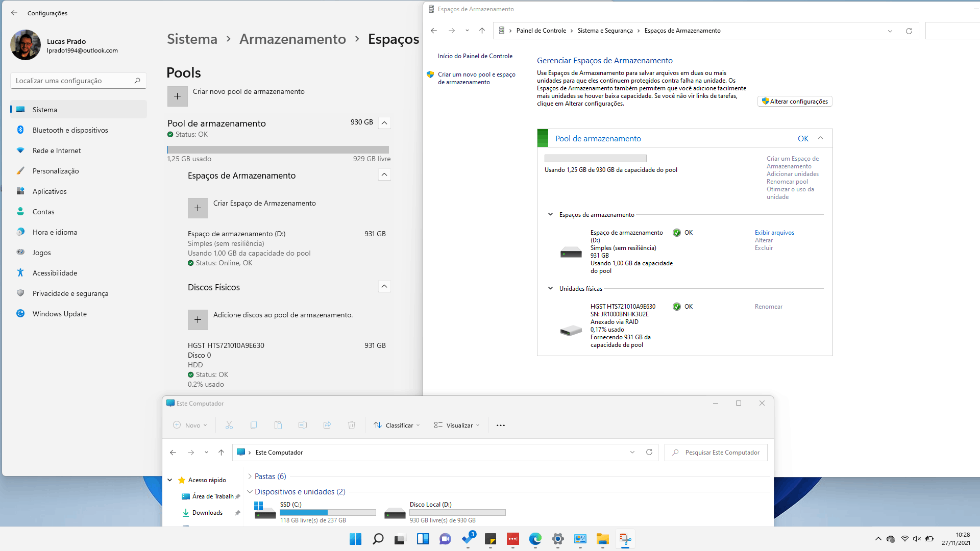Open Personalização settings

[79, 171]
